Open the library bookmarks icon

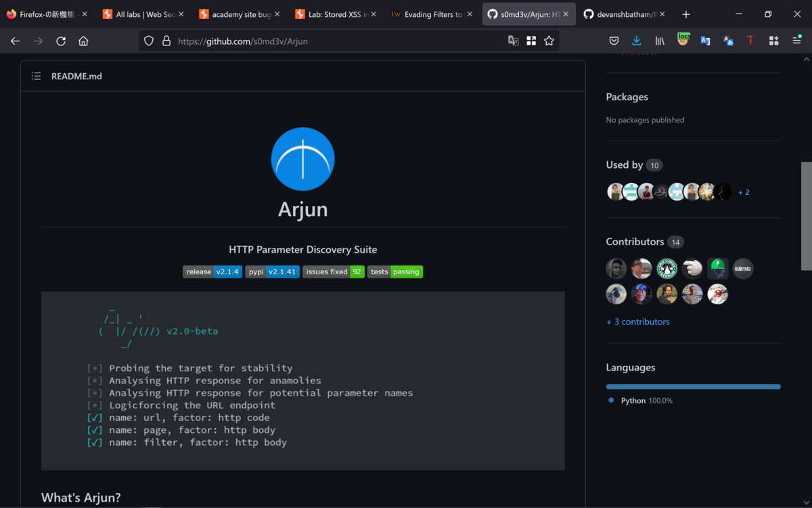[x=659, y=41]
